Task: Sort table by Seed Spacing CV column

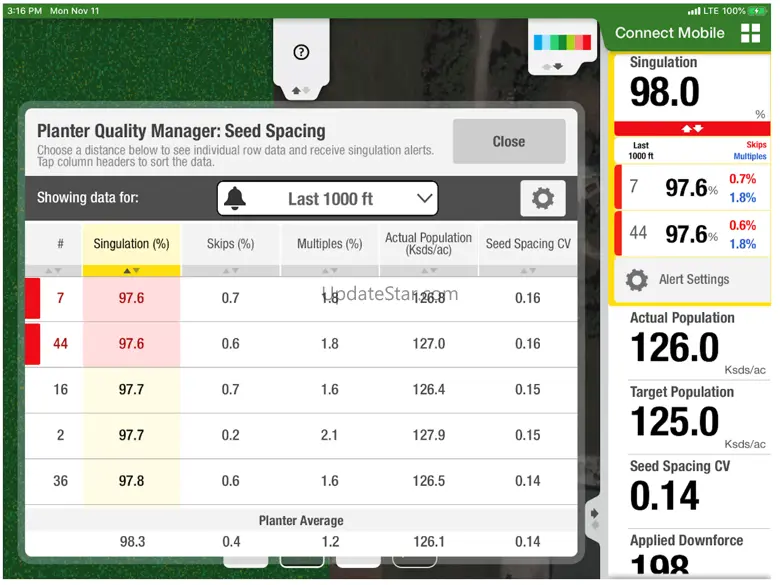Action: click(528, 244)
